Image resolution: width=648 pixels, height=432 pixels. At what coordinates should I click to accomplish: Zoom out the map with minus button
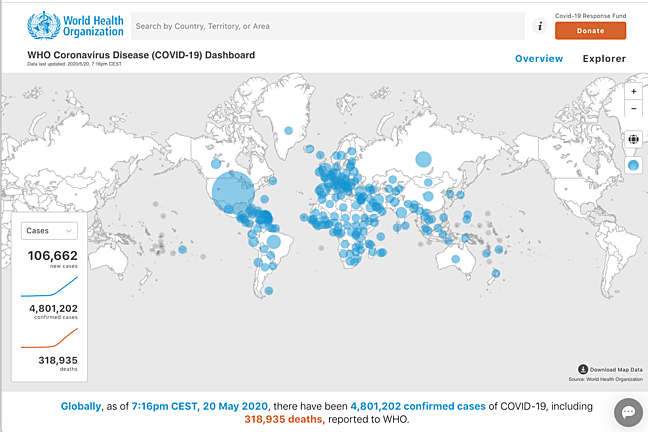click(634, 108)
